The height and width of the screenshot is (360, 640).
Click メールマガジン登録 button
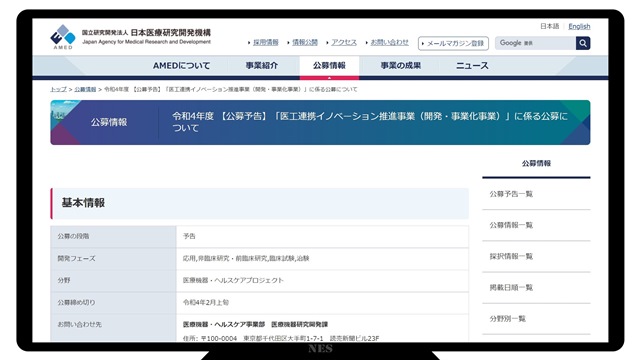point(453,43)
